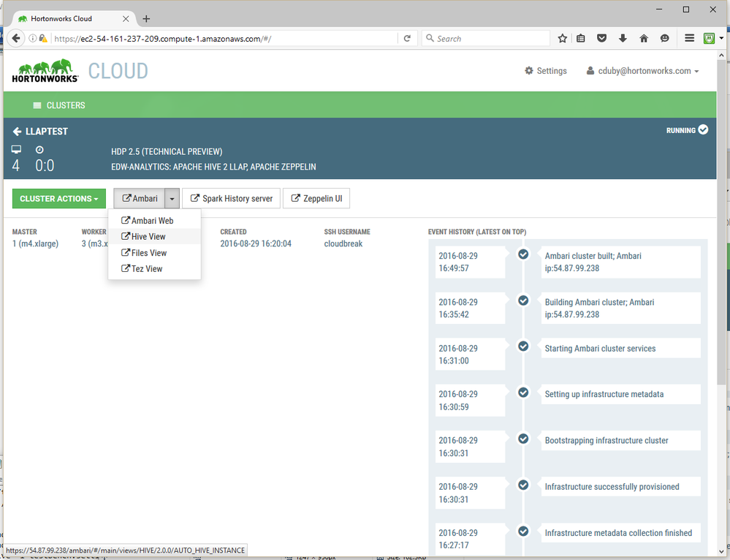Click the browser address bar URL field
The width and height of the screenshot is (730, 560).
219,38
